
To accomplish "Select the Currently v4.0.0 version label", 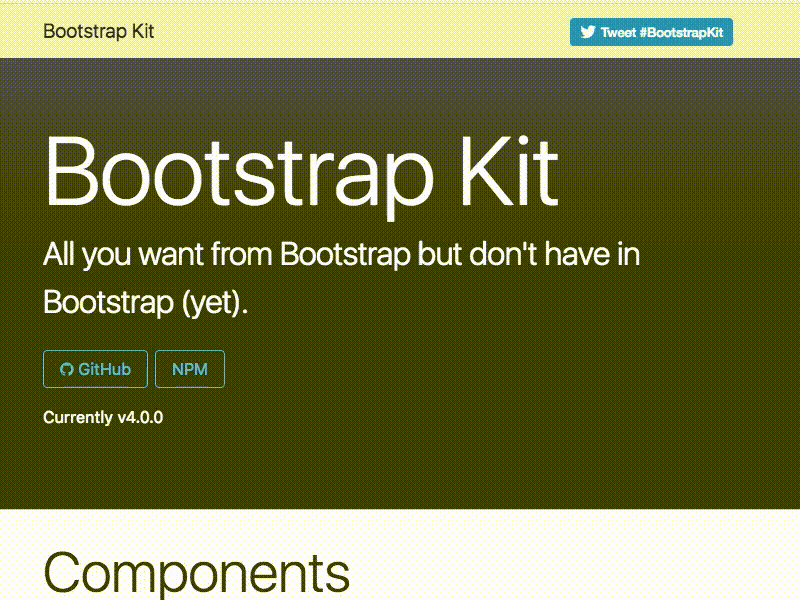I will click(104, 417).
